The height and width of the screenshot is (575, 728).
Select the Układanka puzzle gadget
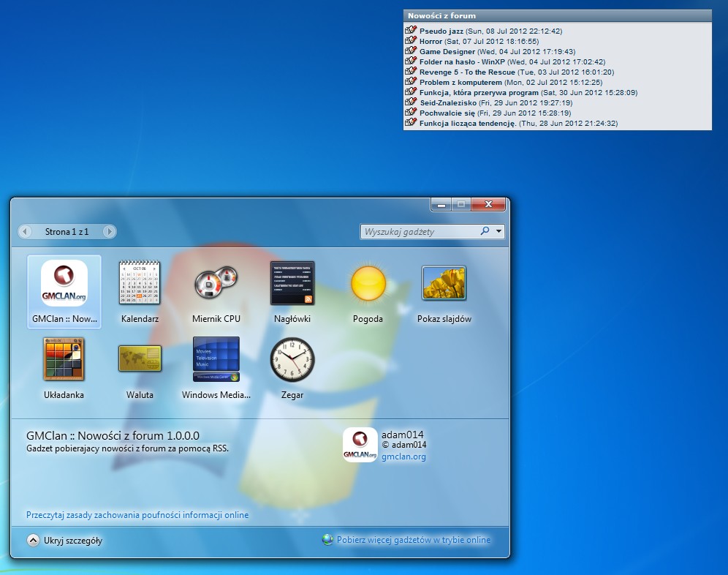click(64, 359)
